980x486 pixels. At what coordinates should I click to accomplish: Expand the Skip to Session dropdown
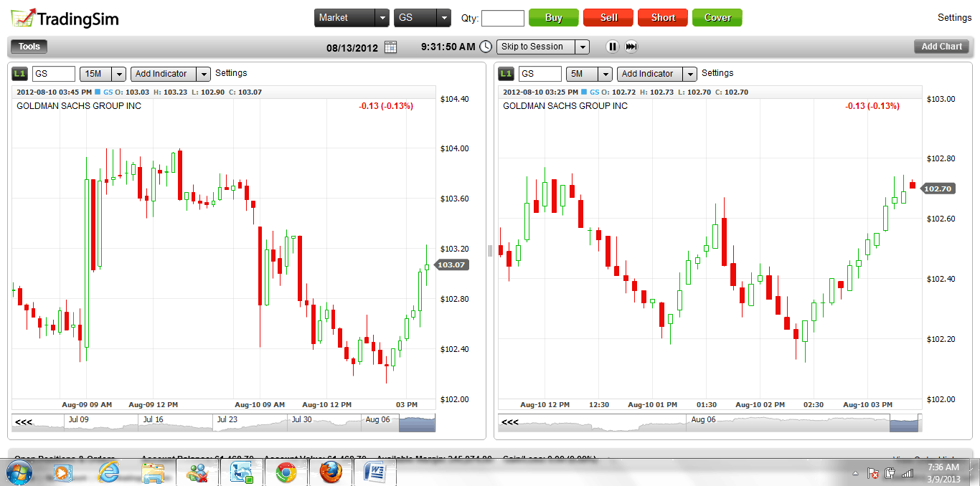click(x=542, y=47)
